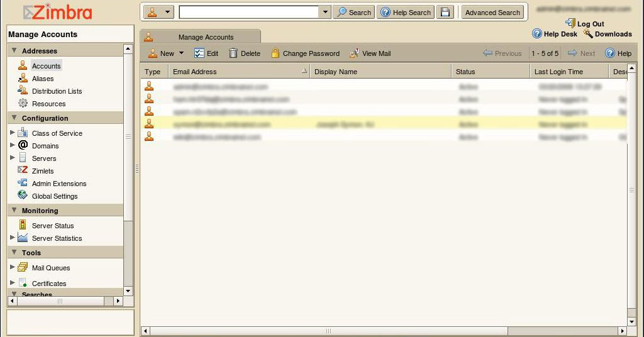Viewport: 644px width, 337px height.
Task: Go to the Next page of accounts
Action: (x=581, y=53)
